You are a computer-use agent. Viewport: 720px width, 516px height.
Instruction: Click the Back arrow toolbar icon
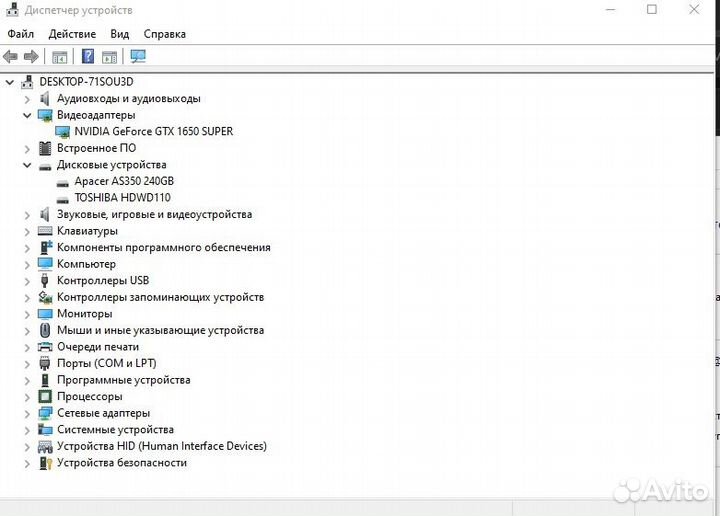(x=10, y=57)
